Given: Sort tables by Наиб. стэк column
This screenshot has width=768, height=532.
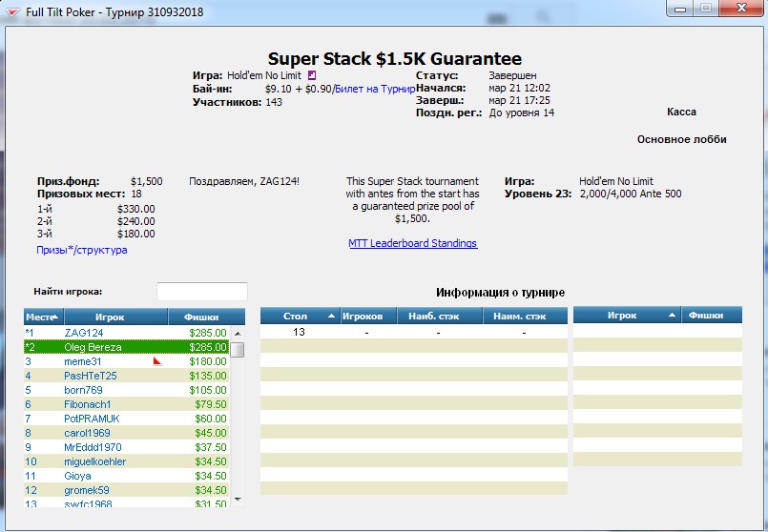Looking at the screenshot, I should 440,316.
